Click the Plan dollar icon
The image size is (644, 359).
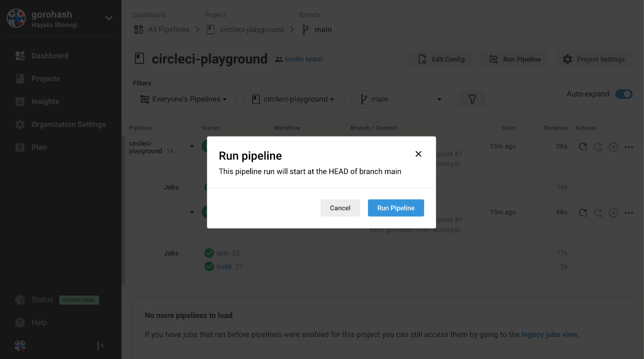(x=20, y=148)
